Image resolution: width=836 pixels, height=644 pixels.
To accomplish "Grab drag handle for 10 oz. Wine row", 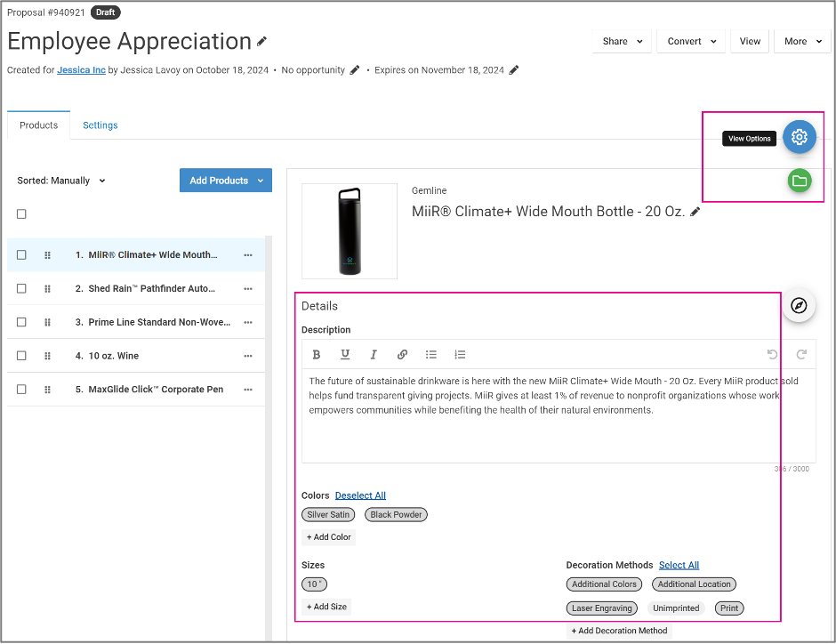I will pos(47,356).
